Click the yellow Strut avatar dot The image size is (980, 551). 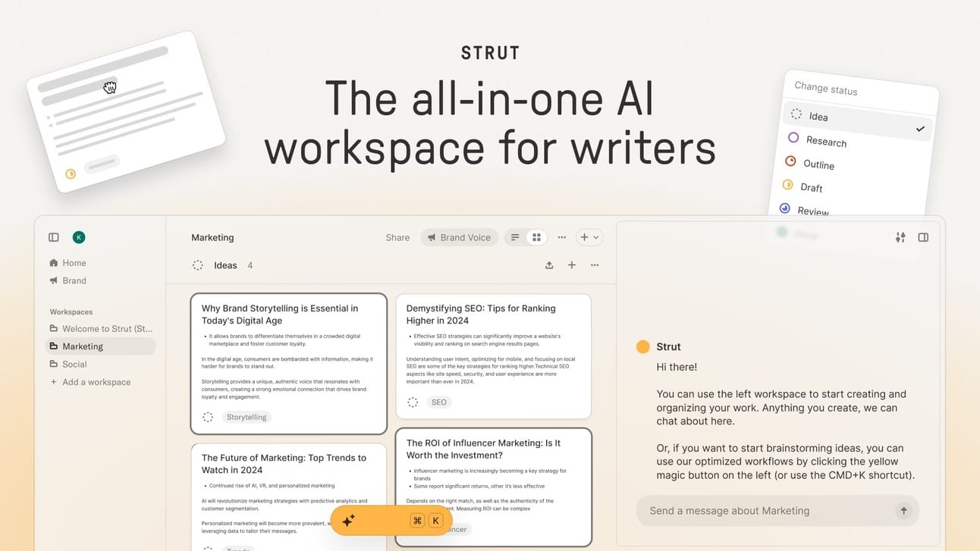click(643, 346)
